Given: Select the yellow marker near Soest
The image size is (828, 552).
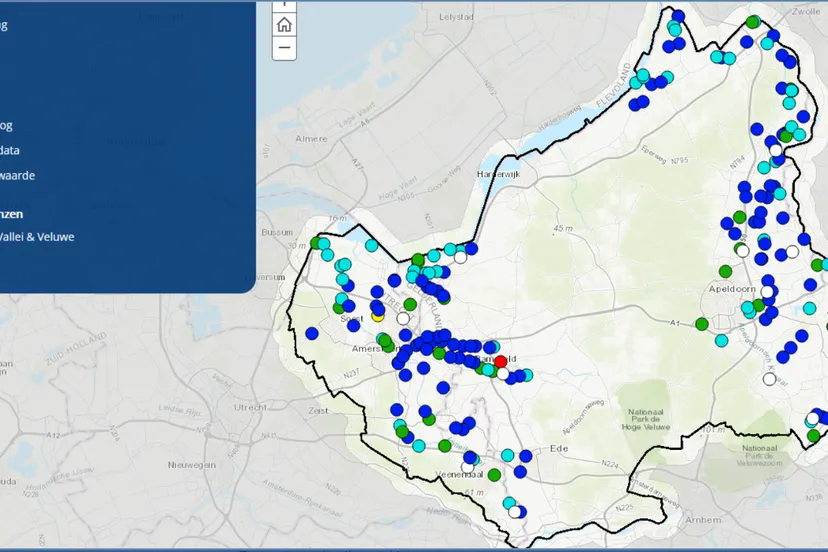Looking at the screenshot, I should tap(378, 314).
